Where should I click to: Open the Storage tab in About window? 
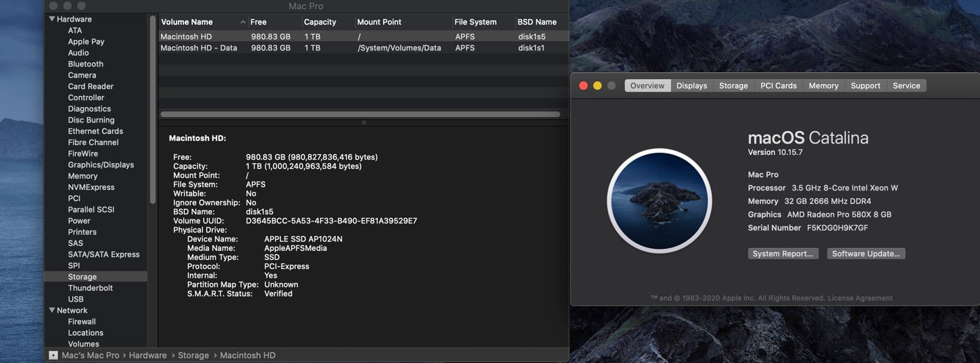tap(733, 85)
